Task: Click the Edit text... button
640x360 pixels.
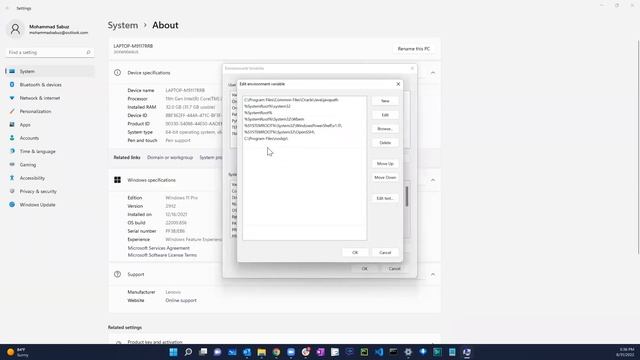Action: coord(385,198)
